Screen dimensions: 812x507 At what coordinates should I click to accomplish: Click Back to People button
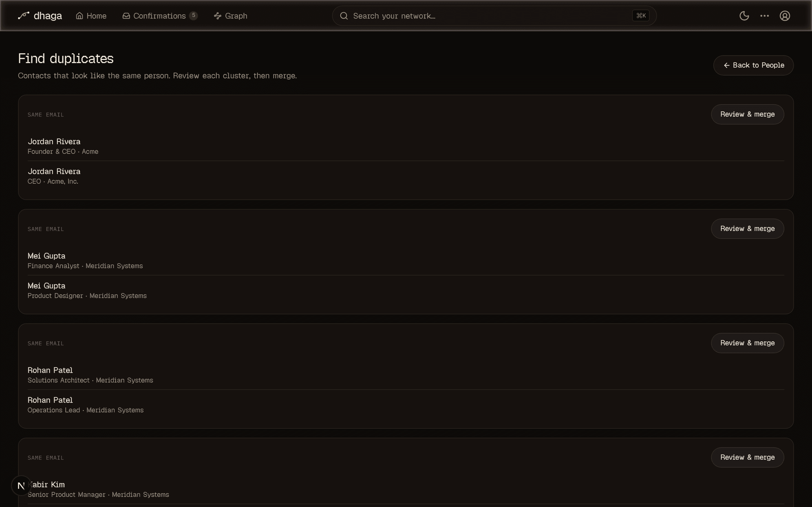click(x=753, y=65)
